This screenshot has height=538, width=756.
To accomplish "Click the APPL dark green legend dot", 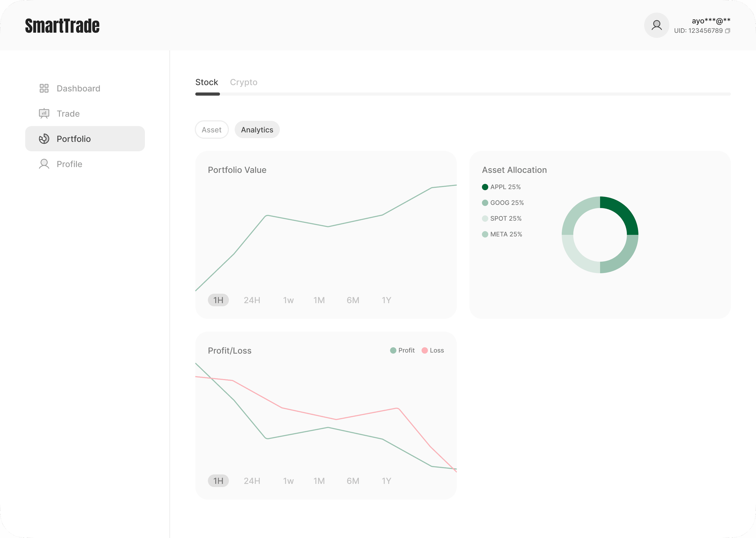I will click(x=485, y=187).
